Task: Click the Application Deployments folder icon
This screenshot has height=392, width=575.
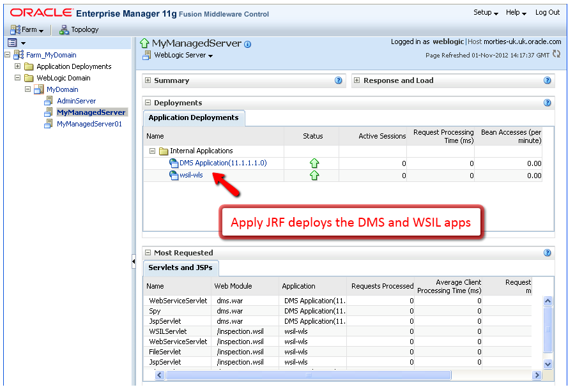Action: tap(29, 66)
